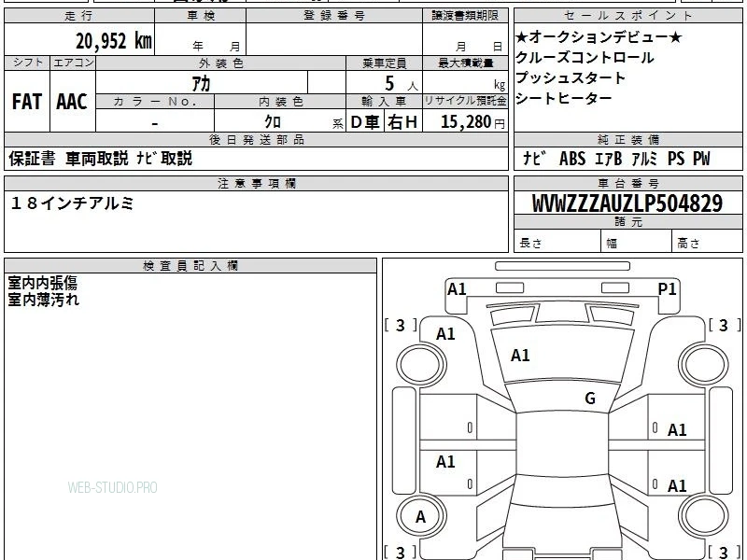
Task: Select the G mark on the windshield
Action: [590, 399]
